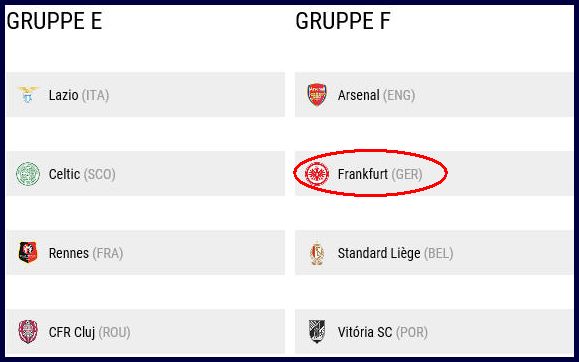Click the Arsenal cannon crest icon
This screenshot has height=362, width=579.
coord(317,95)
